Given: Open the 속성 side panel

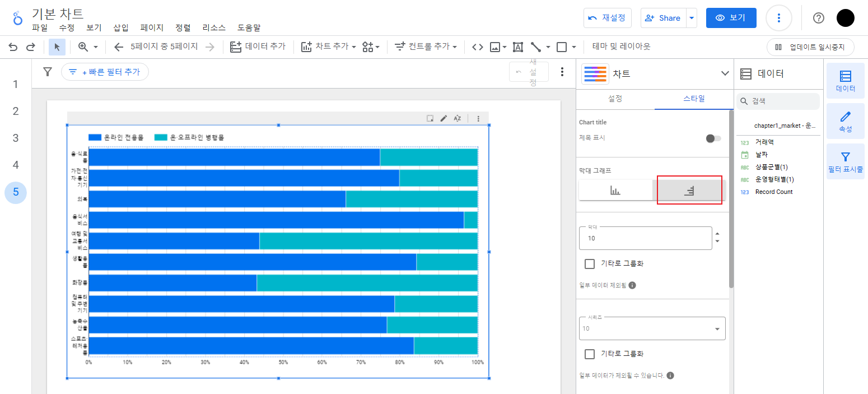Looking at the screenshot, I should tap(845, 121).
